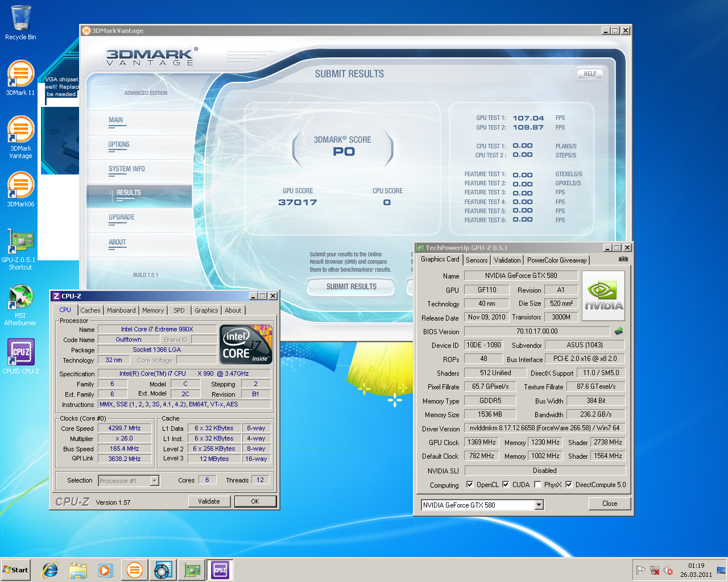Image resolution: width=728 pixels, height=582 pixels.
Task: Open the Sensors tab in GPU-Z
Action: [477, 260]
